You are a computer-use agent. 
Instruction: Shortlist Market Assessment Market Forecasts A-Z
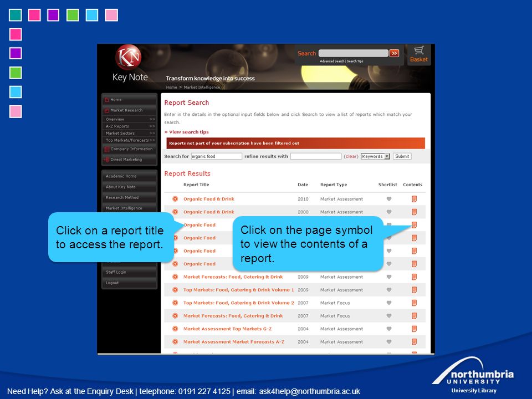[389, 342]
